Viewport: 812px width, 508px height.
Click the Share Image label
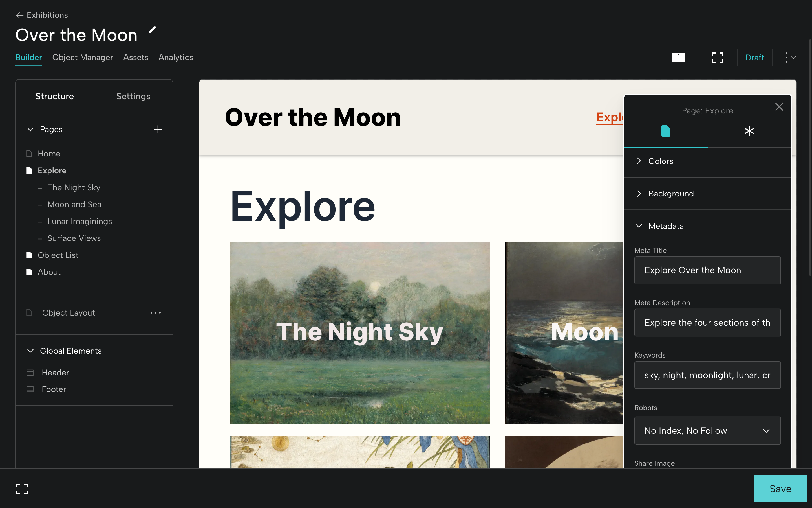[654, 463]
